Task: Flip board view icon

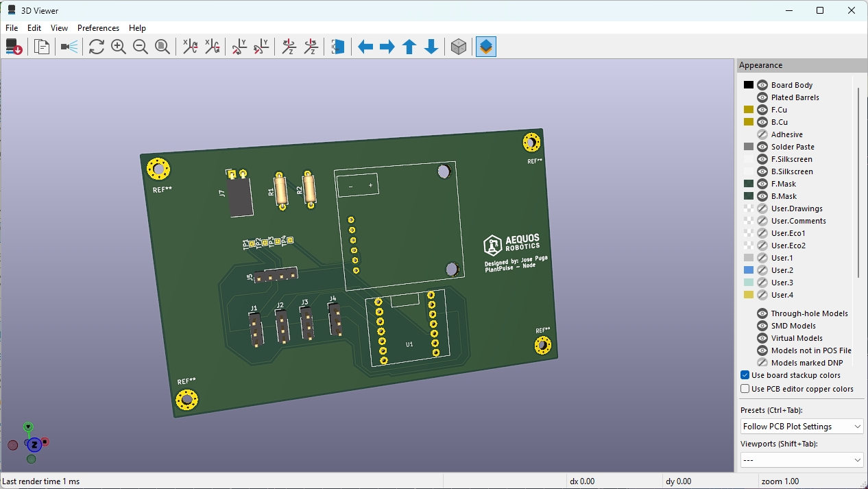Action: [337, 47]
